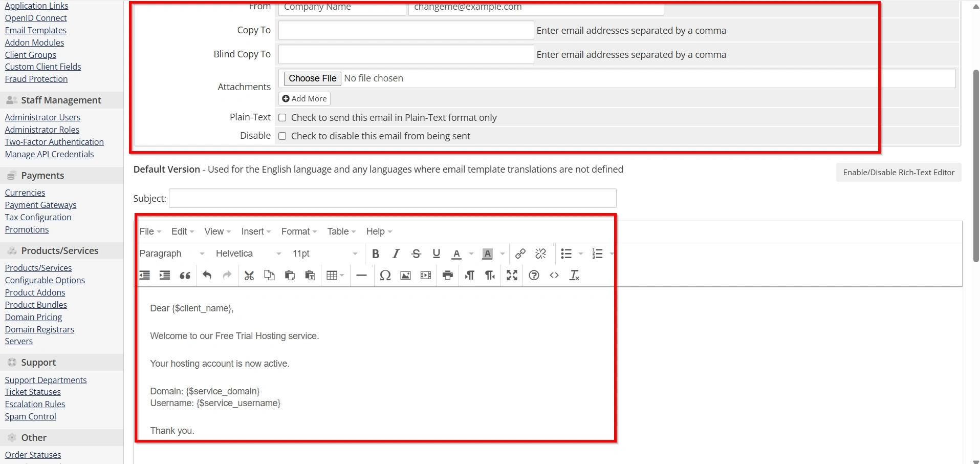Check the Disable email checkbox
980x464 pixels.
282,136
